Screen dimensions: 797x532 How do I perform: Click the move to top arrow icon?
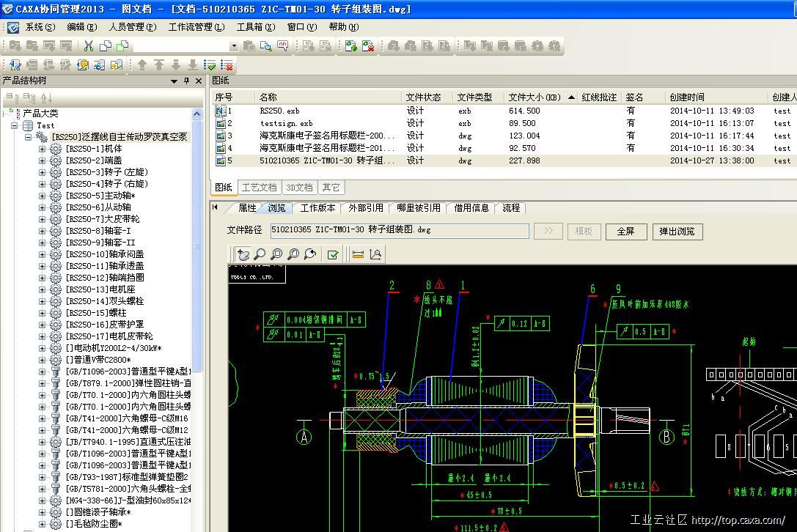click(x=159, y=65)
